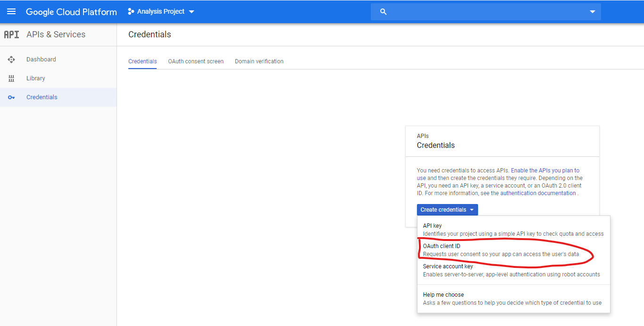Click the APIs & Services heading
The image size is (644, 326).
(x=56, y=34)
